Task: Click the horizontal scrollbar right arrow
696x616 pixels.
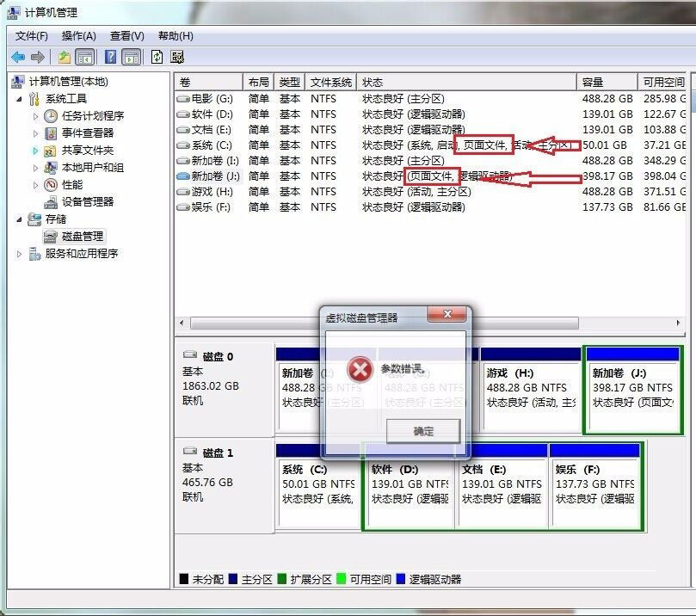Action: pos(678,323)
